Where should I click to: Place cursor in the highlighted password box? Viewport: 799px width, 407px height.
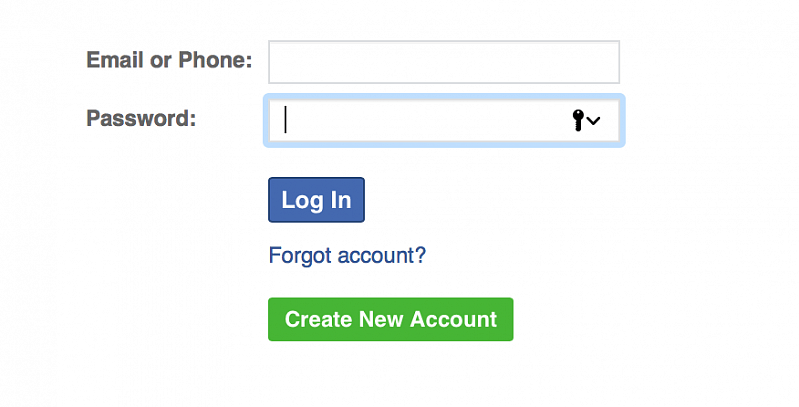coord(420,121)
